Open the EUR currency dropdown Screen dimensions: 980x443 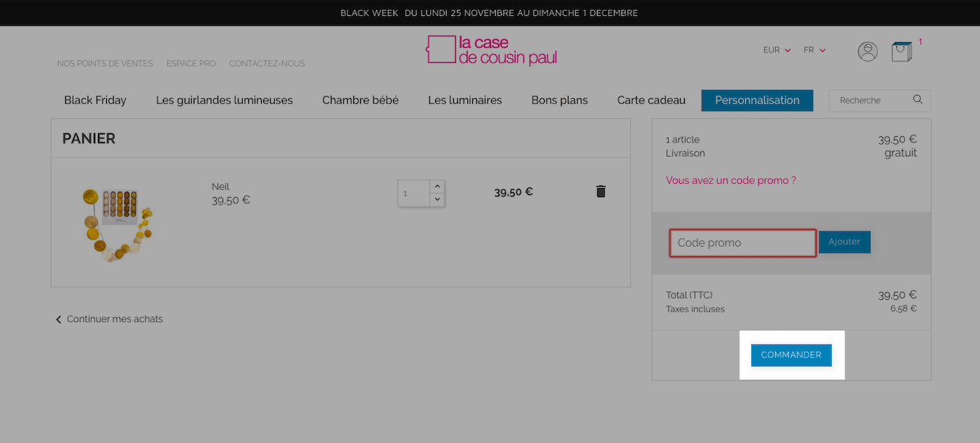point(776,50)
